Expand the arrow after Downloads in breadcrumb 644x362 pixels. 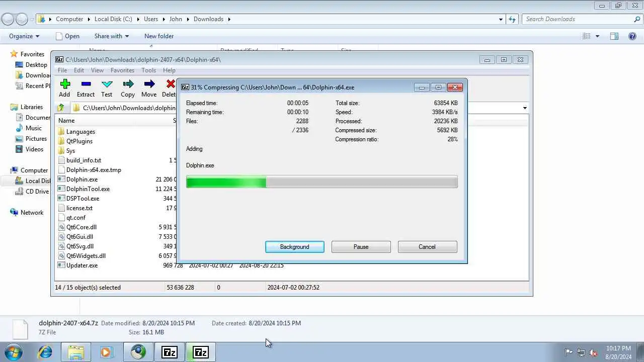[229, 19]
